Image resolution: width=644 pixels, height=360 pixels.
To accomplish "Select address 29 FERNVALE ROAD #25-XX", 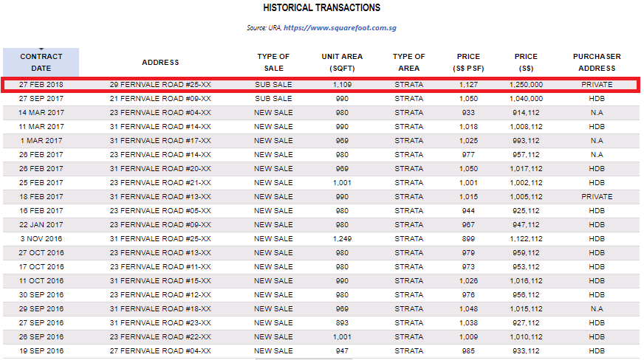I will 160,84.
